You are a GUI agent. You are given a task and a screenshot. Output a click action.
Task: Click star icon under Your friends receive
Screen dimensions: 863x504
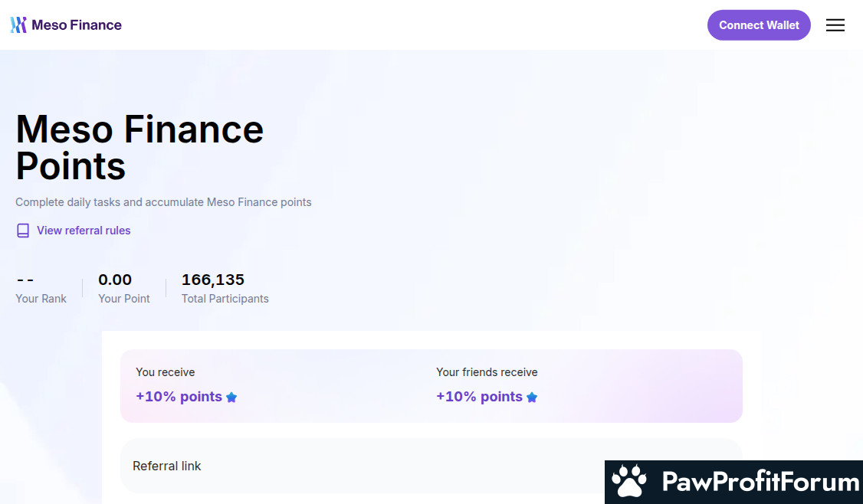click(x=532, y=398)
